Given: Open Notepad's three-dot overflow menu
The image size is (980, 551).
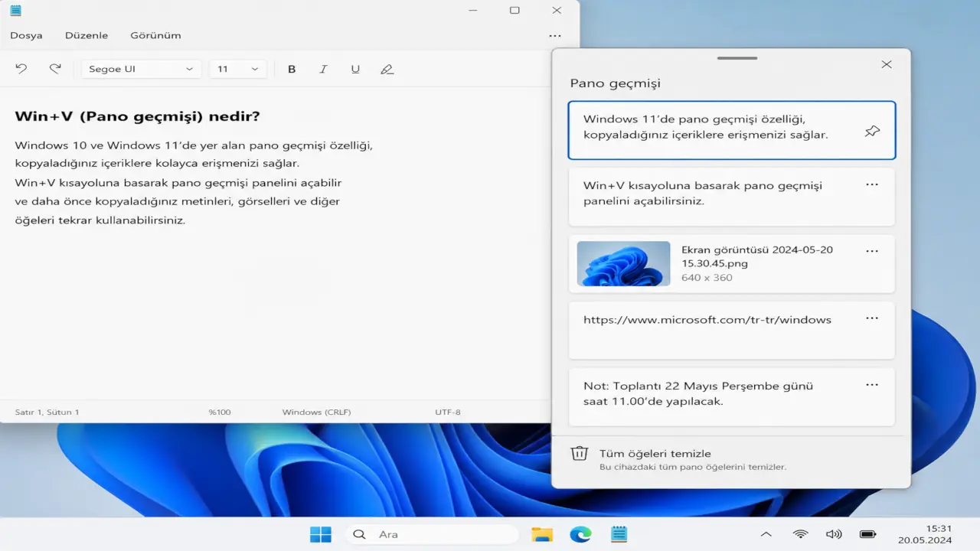Looking at the screenshot, I should click(555, 36).
